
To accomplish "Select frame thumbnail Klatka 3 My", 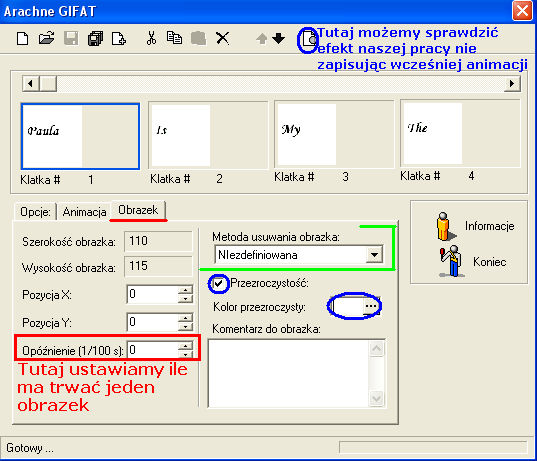I will 334,134.
